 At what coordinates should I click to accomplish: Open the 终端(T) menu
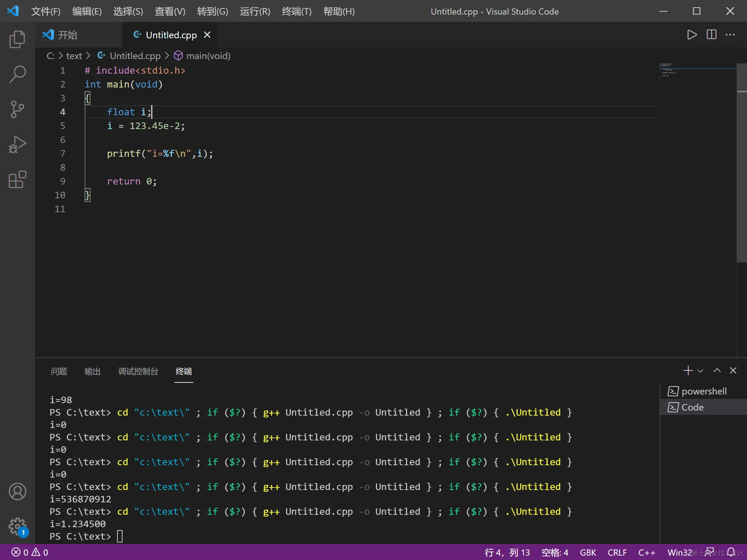point(297,11)
